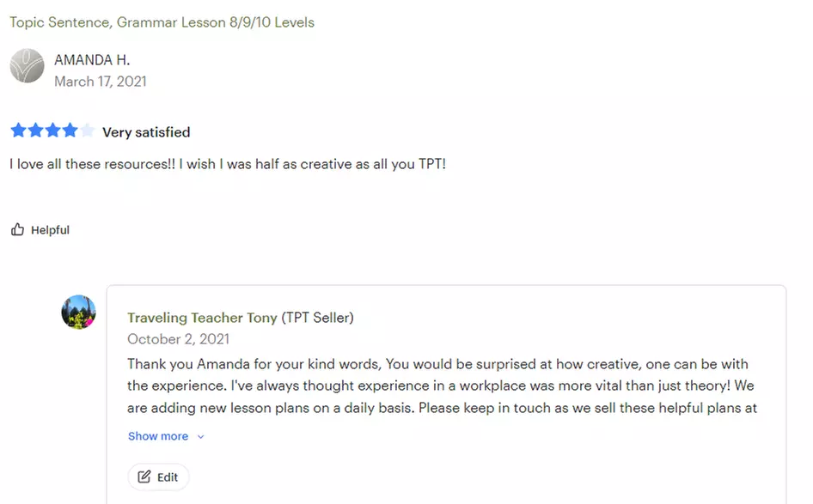Click the pencil icon on the Edit button
This screenshot has height=504, width=813.
coord(146,477)
